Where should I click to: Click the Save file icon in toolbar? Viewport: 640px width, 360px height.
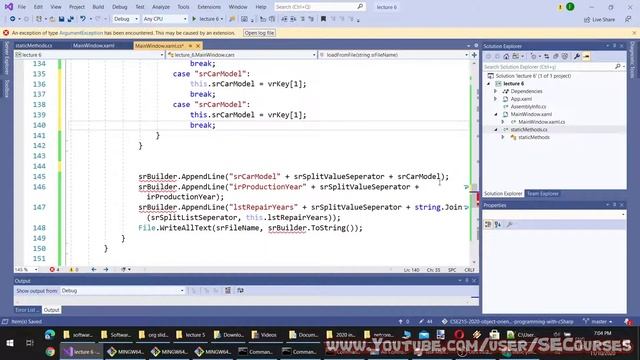pyautogui.click(x=61, y=19)
